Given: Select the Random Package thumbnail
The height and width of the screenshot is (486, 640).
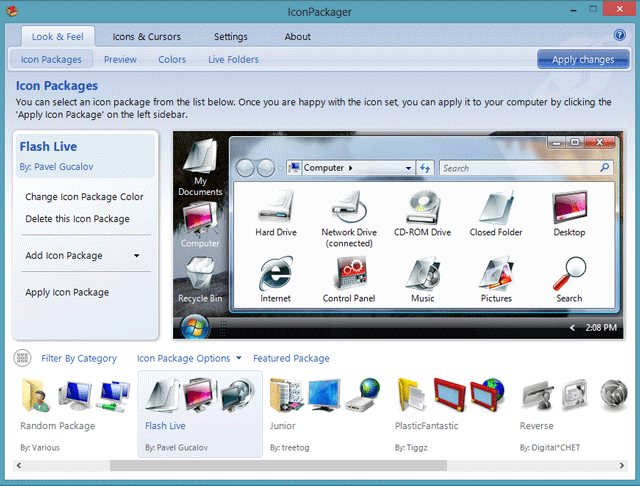Looking at the screenshot, I should click(x=76, y=414).
